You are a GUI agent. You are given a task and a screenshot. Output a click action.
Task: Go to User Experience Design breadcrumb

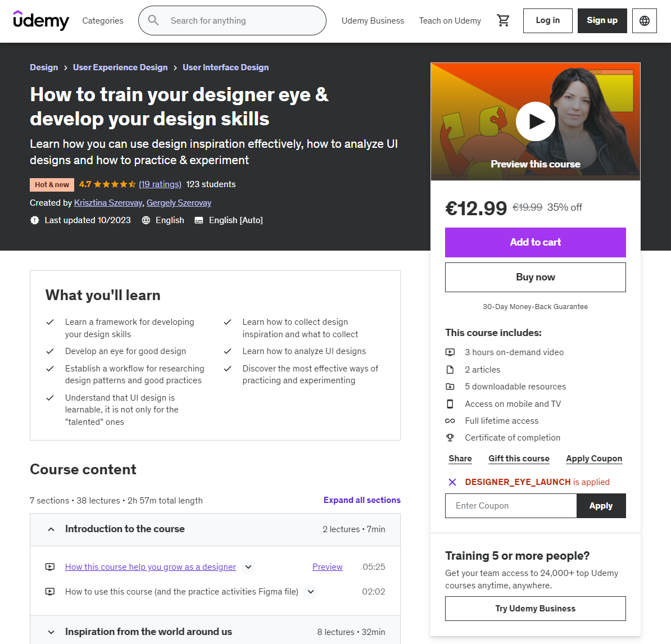(x=120, y=67)
